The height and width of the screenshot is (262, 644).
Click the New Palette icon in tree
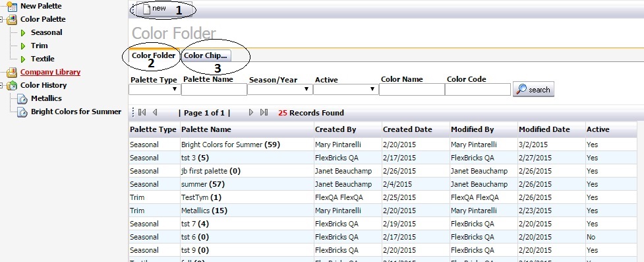click(11, 6)
